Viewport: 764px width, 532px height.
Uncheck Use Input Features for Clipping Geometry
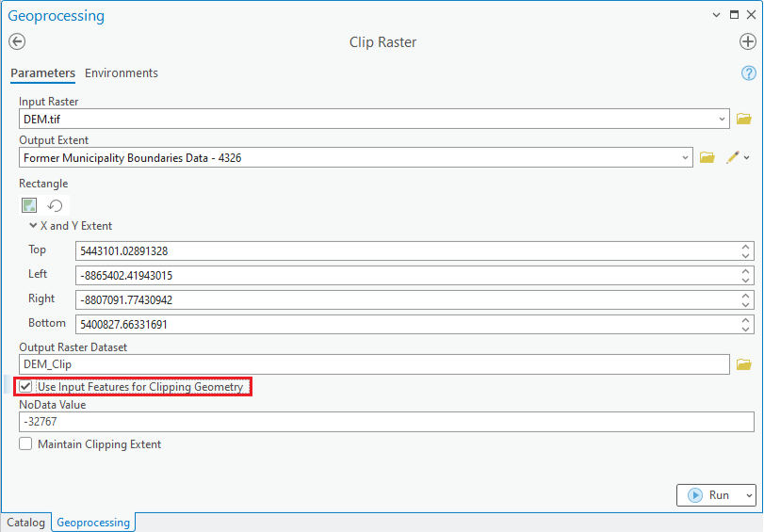[x=25, y=386]
